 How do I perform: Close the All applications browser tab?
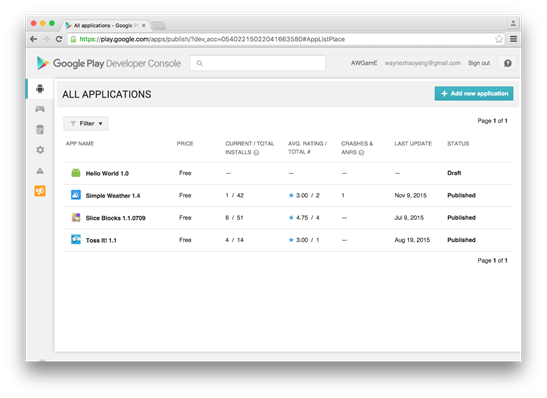(x=143, y=25)
